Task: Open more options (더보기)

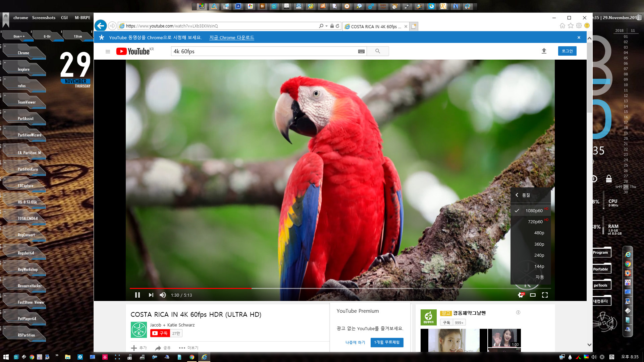Action: click(x=189, y=348)
